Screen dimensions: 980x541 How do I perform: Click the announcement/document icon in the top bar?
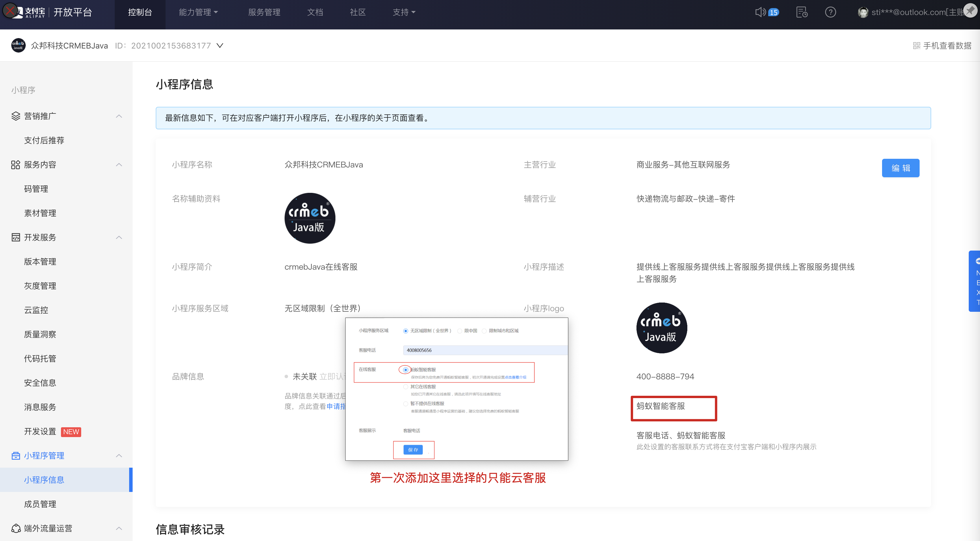pos(802,12)
